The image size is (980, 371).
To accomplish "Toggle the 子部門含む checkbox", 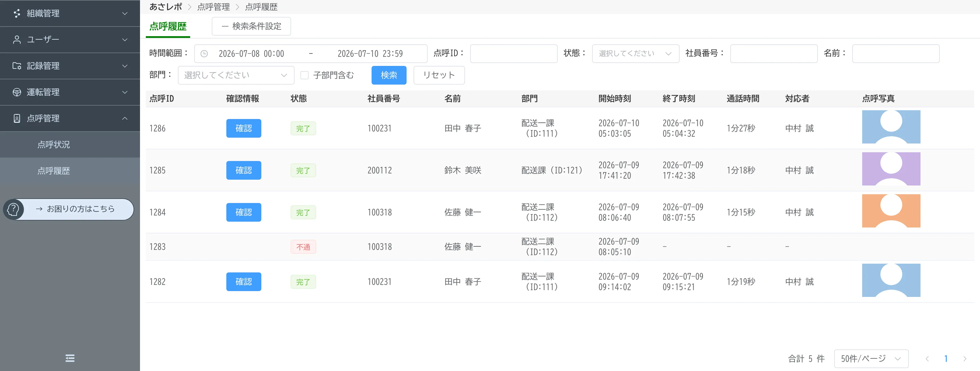I will (304, 75).
